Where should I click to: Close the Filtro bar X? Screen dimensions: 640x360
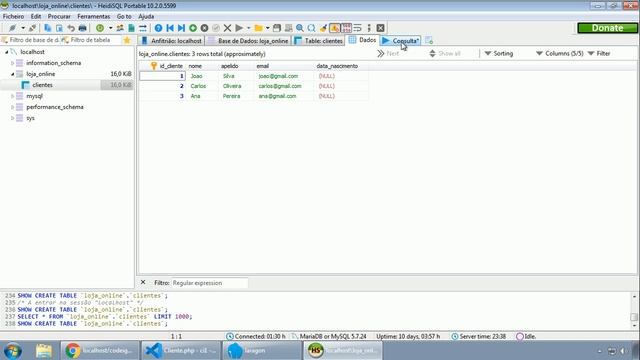pos(143,282)
